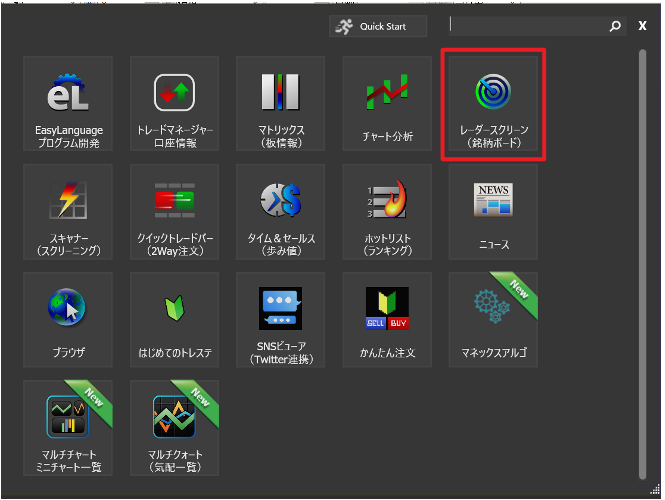Viewport: 665px width, 500px height.
Task: Launch the Browser (ブラウザ) app
Action: point(68,320)
